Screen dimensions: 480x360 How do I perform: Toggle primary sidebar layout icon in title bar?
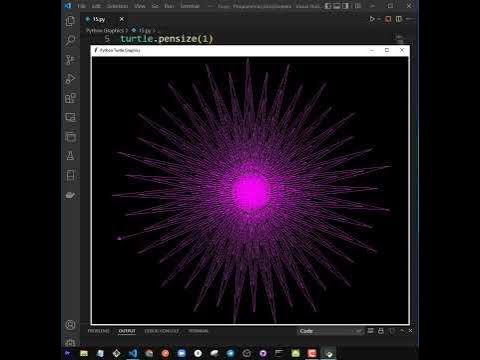(328, 6)
